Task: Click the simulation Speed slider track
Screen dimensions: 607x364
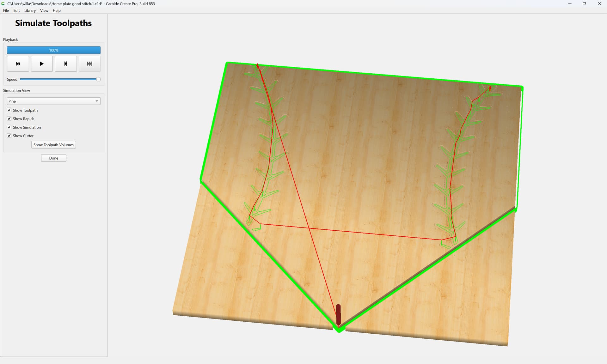Action: pos(59,79)
